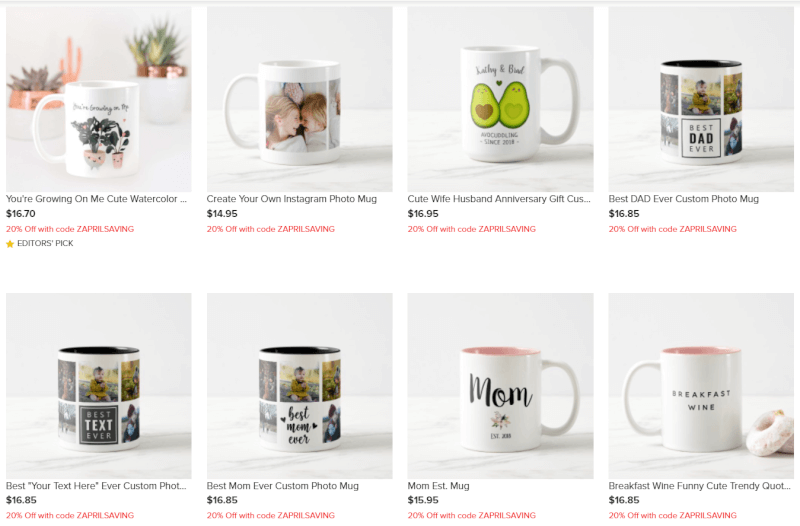
Task: Open the Create Your Own Instagram Photo Mug title
Action: pyautogui.click(x=292, y=199)
